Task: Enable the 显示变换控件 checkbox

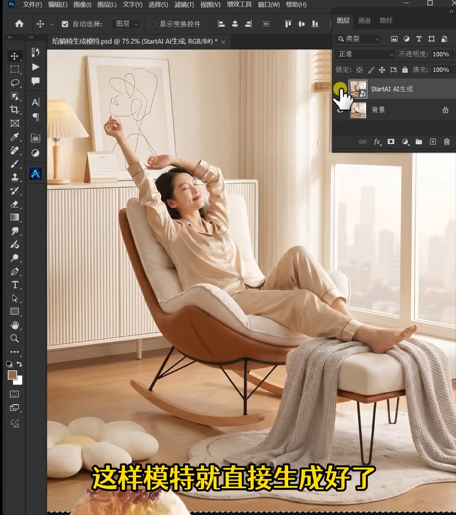Action: tap(152, 24)
